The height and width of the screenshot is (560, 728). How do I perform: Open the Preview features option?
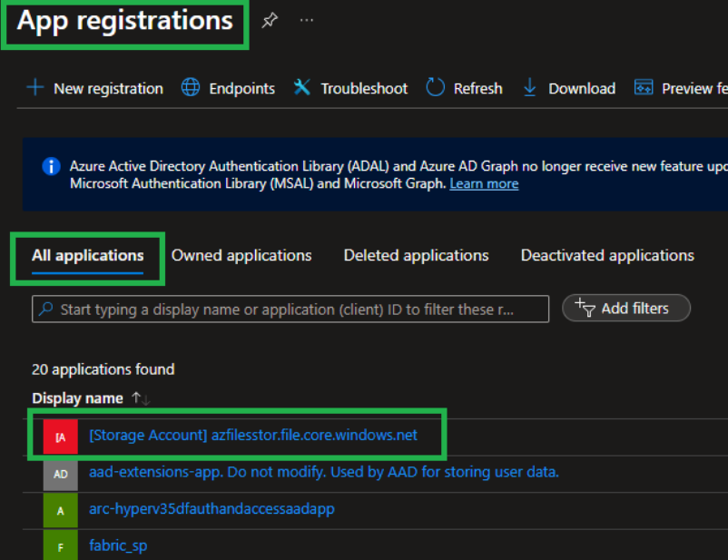681,88
